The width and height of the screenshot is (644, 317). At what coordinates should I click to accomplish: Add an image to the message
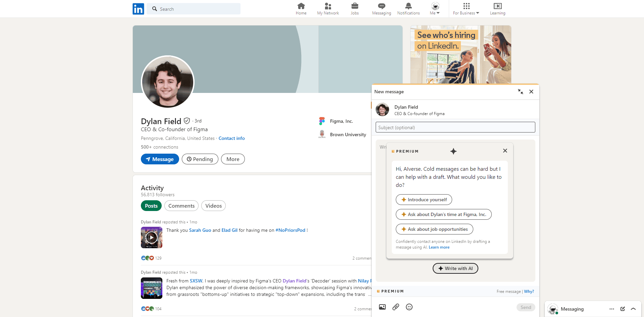pos(382,307)
